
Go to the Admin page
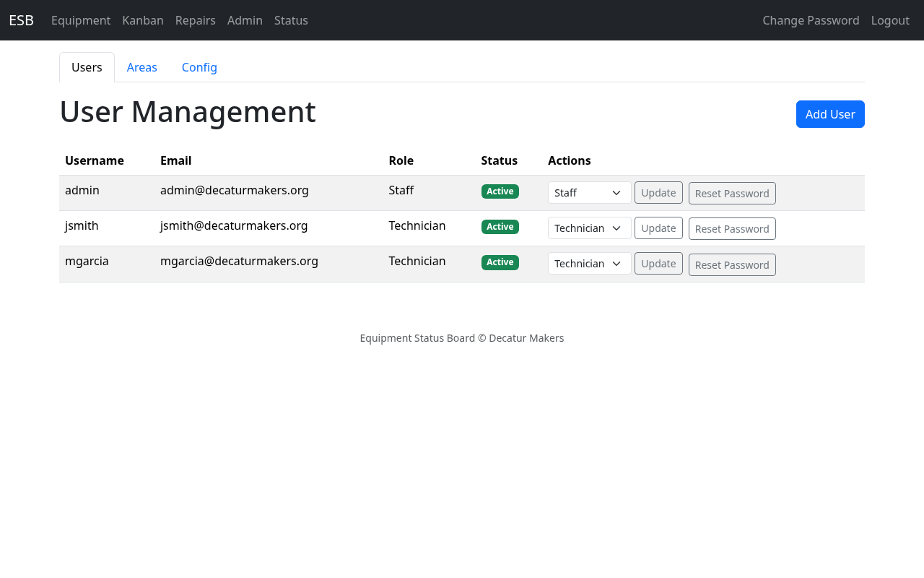pos(245,20)
